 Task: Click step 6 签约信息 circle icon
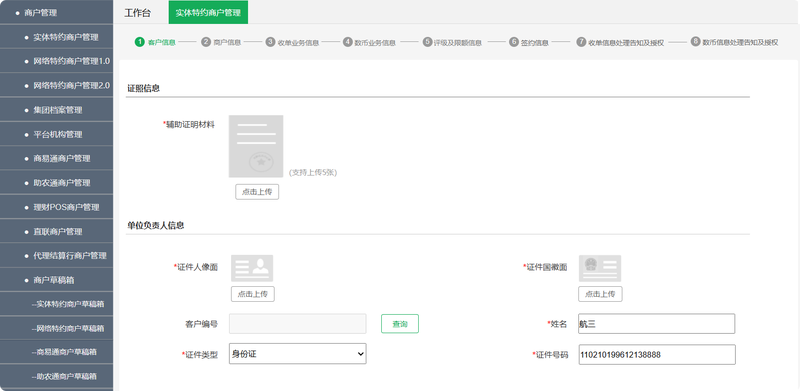click(514, 42)
